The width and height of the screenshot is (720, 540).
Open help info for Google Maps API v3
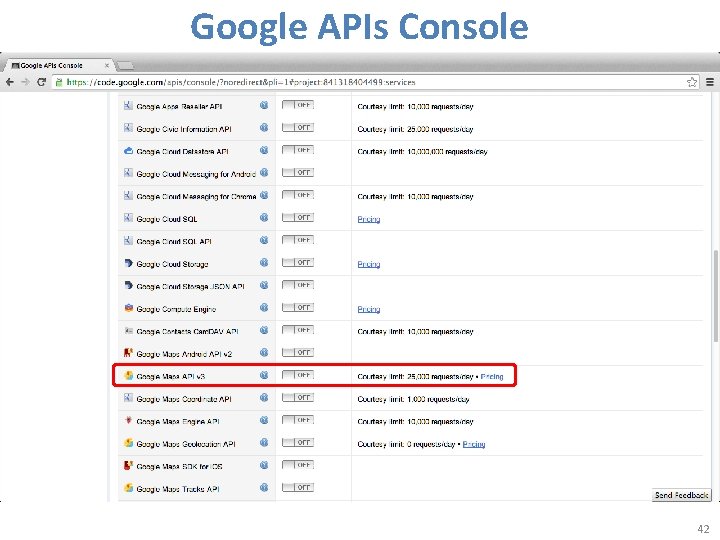[264, 375]
